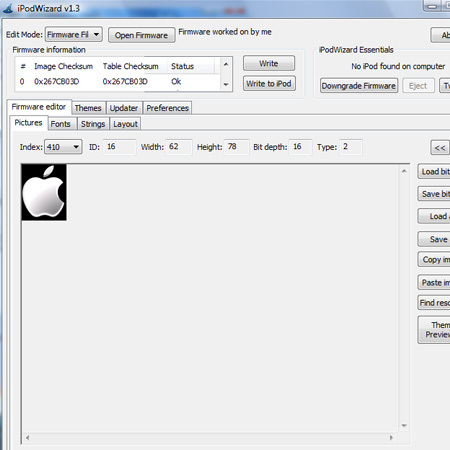Click the Copy image button

(434, 259)
